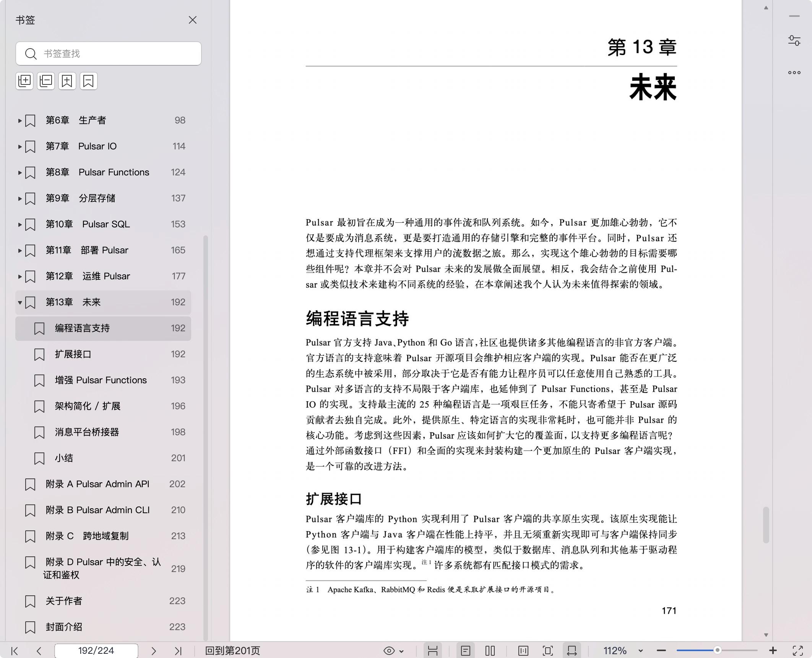Image resolution: width=812 pixels, height=658 pixels.
Task: Click the document scrollbar up arrow
Action: coord(766,8)
